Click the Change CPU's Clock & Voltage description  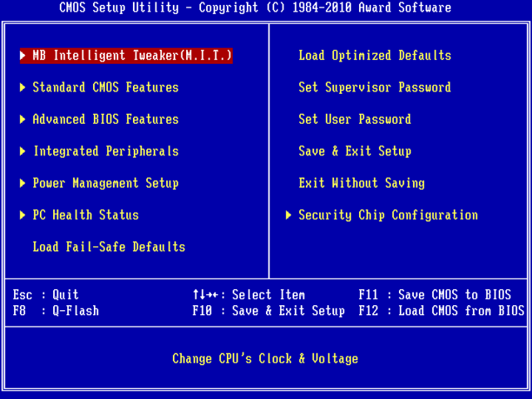tap(265, 358)
